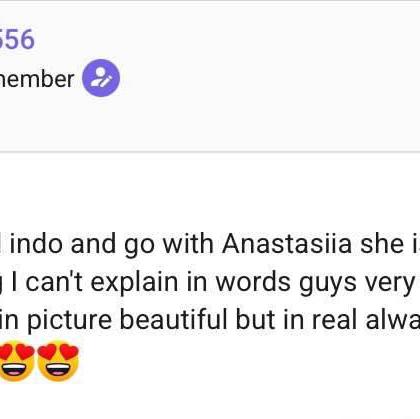Click the word and after indo
This screenshot has height=419, width=420.
click(93, 243)
